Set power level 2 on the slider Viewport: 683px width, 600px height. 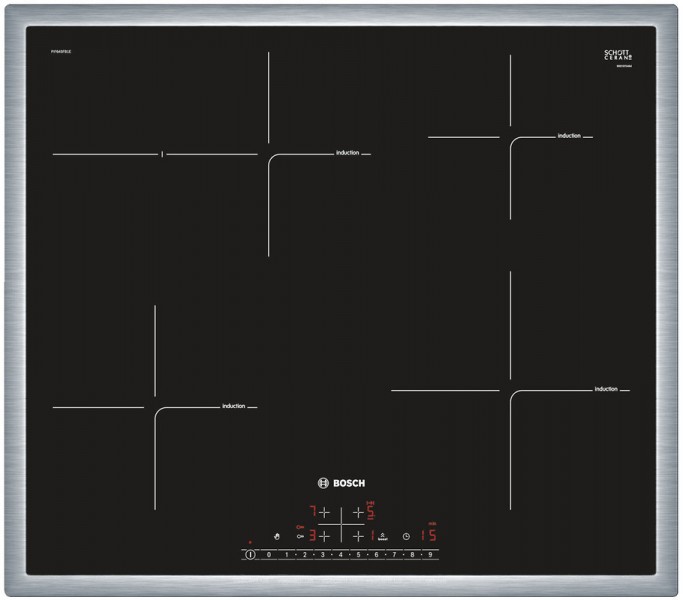(304, 555)
